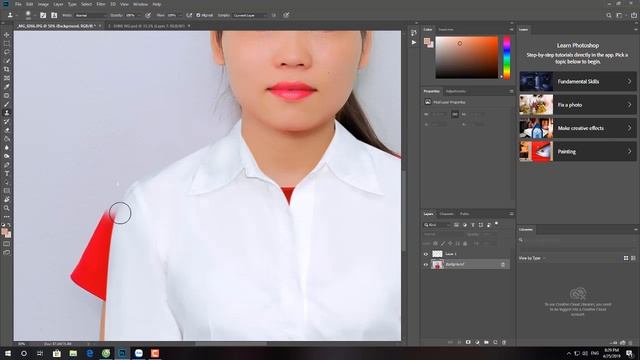The image size is (640, 360).
Task: Hide the Layer 1 visibility eye
Action: (426, 254)
